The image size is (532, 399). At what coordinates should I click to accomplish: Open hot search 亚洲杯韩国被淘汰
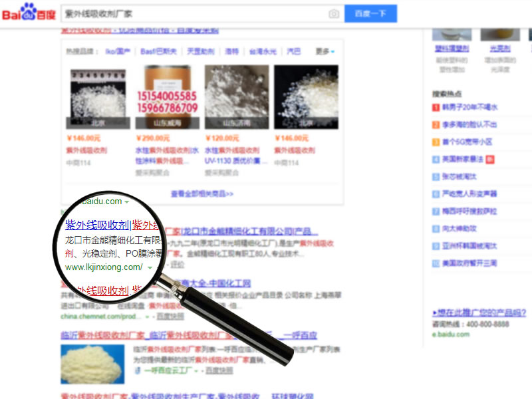click(x=469, y=246)
